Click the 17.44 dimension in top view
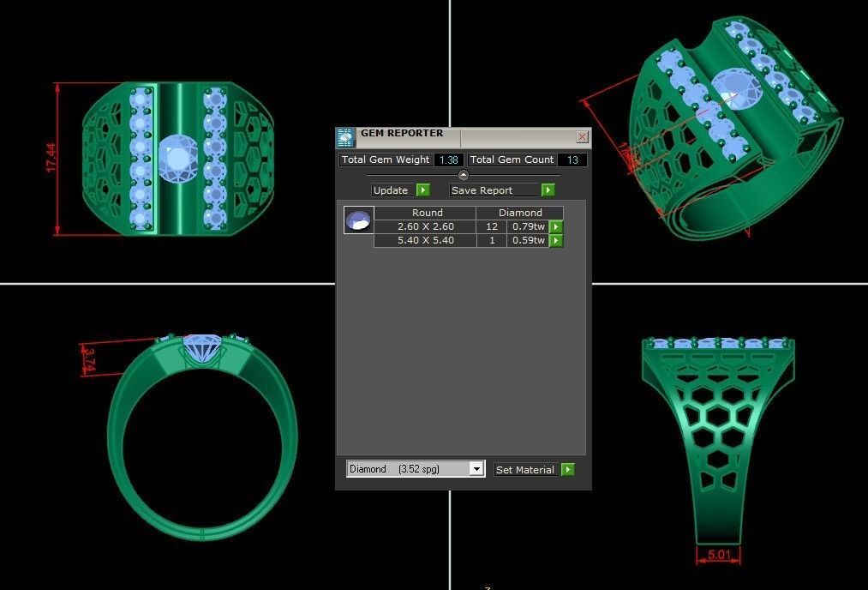The width and height of the screenshot is (868, 590). [51, 158]
